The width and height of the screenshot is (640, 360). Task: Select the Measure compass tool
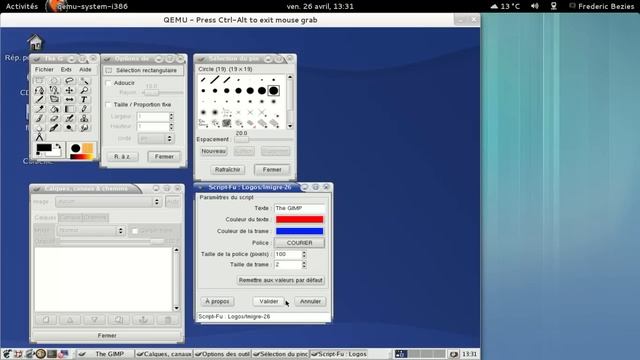39,137
